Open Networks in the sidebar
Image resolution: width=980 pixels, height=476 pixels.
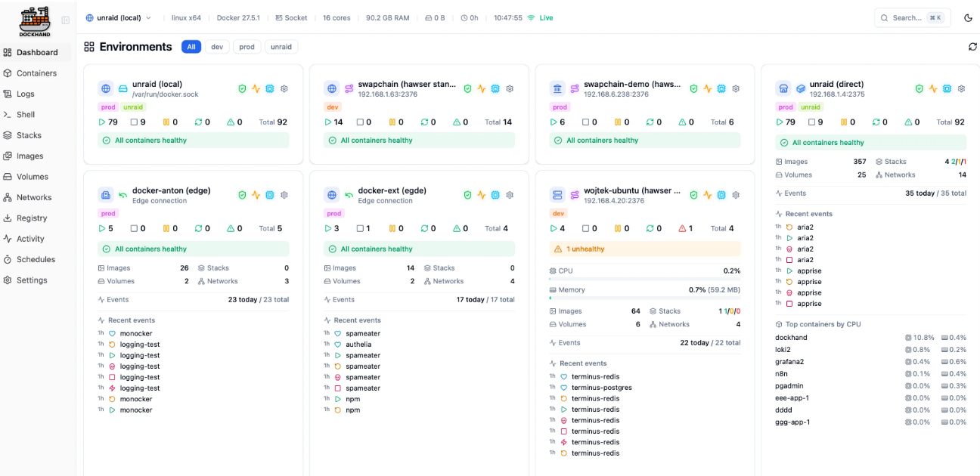coord(36,197)
